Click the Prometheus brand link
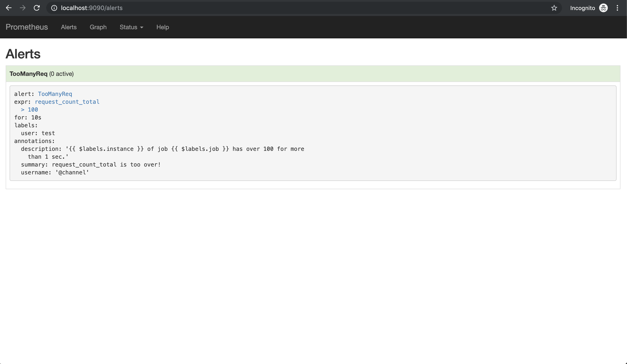The image size is (627, 364). (x=27, y=27)
